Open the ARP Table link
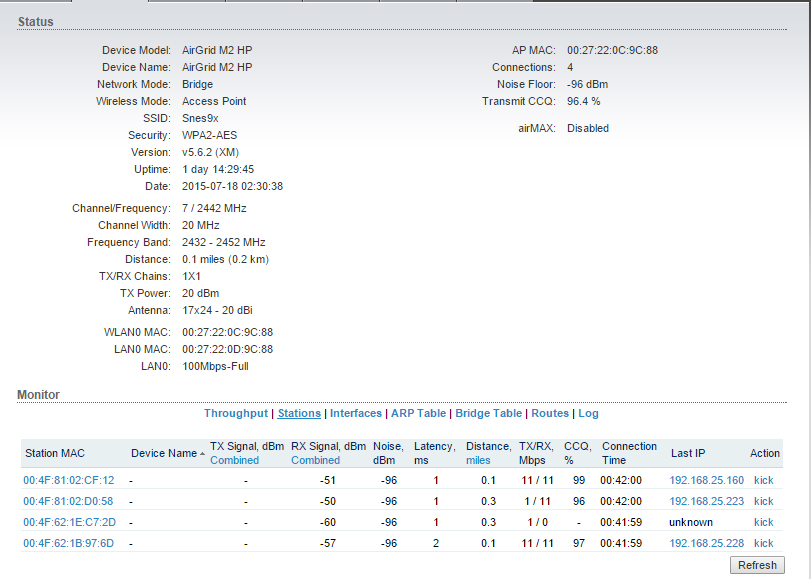Image resolution: width=811 pixels, height=579 pixels. click(418, 413)
